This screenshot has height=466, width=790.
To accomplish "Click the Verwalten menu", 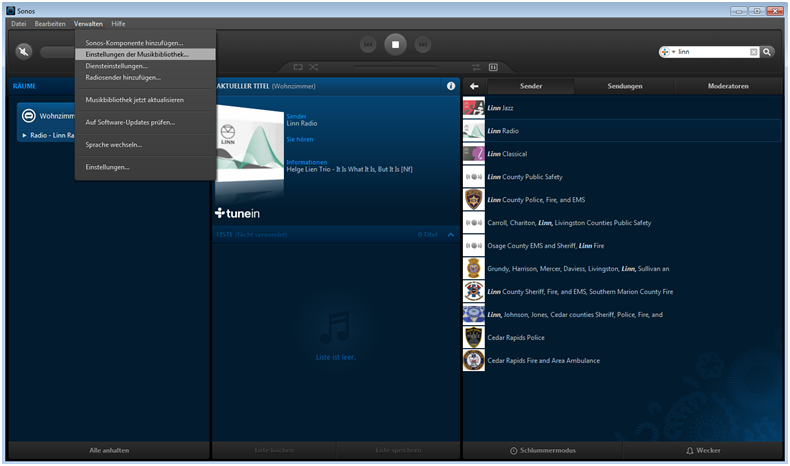I will (88, 24).
